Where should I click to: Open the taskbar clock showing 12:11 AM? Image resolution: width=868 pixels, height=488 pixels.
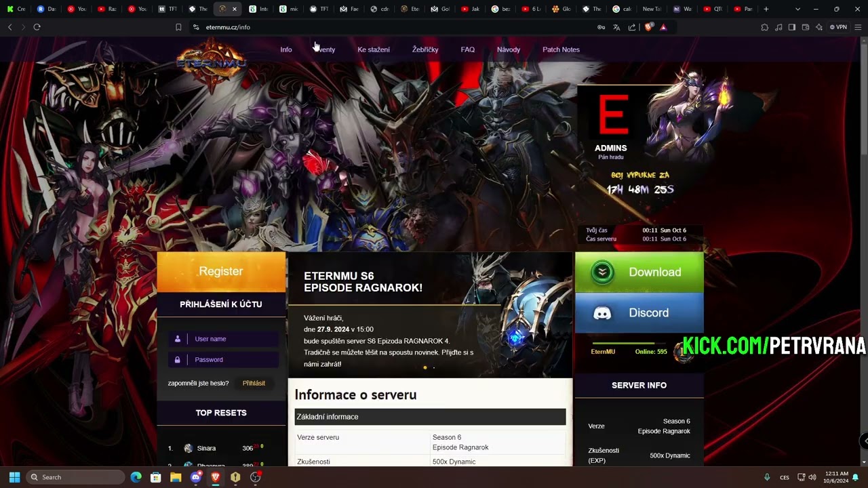(x=836, y=477)
